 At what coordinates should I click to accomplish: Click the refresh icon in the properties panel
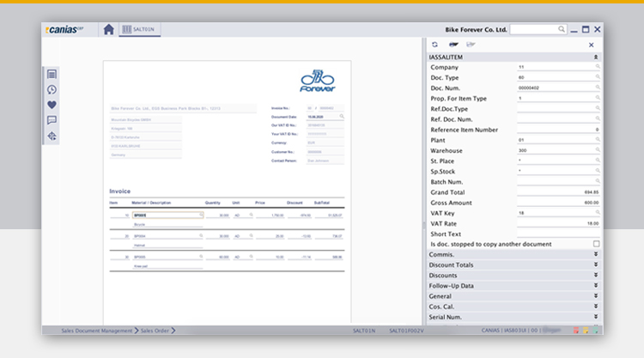tap(434, 45)
